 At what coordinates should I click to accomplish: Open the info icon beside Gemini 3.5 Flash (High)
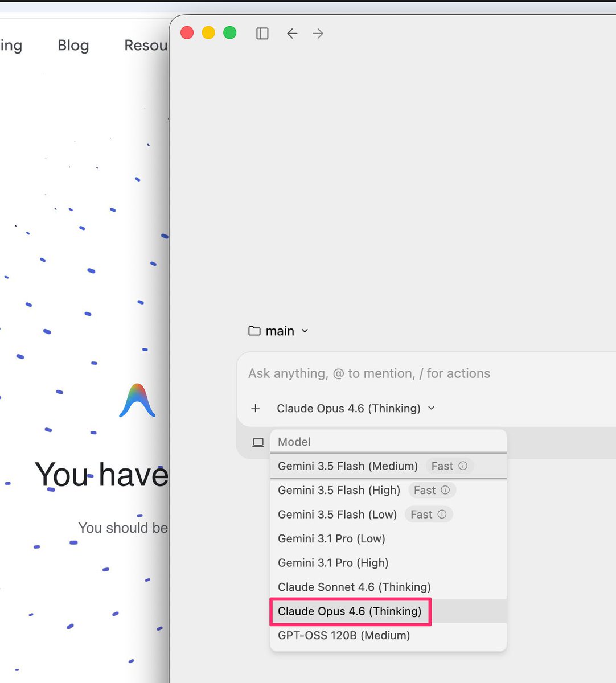click(445, 490)
